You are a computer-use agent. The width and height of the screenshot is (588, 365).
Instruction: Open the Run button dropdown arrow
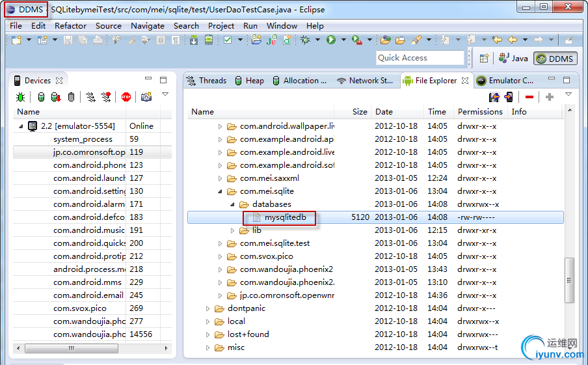[x=343, y=40]
